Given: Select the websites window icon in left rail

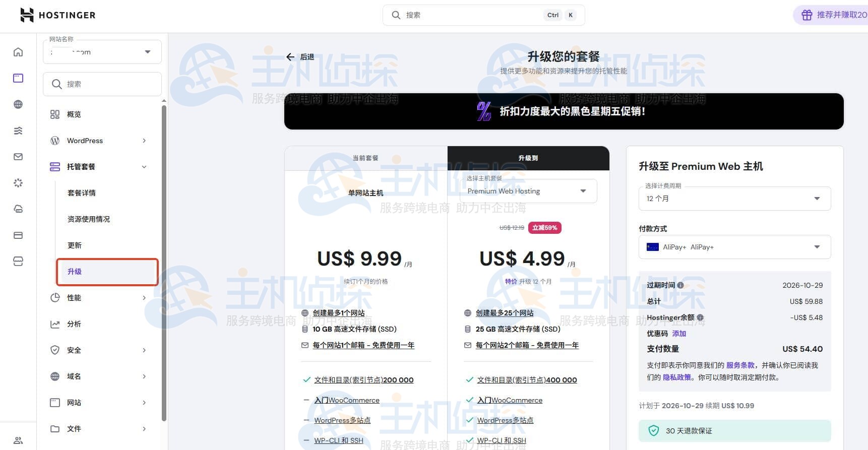Looking at the screenshot, I should tap(18, 78).
